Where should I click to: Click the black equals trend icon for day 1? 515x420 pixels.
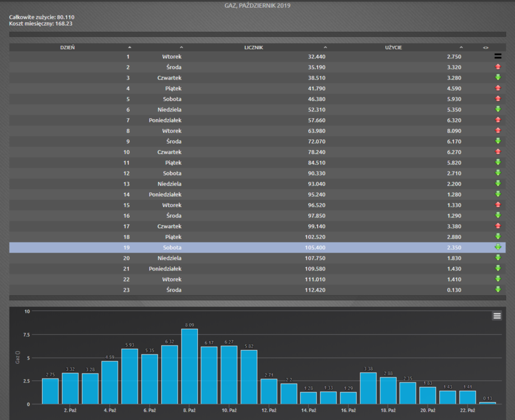(x=498, y=57)
